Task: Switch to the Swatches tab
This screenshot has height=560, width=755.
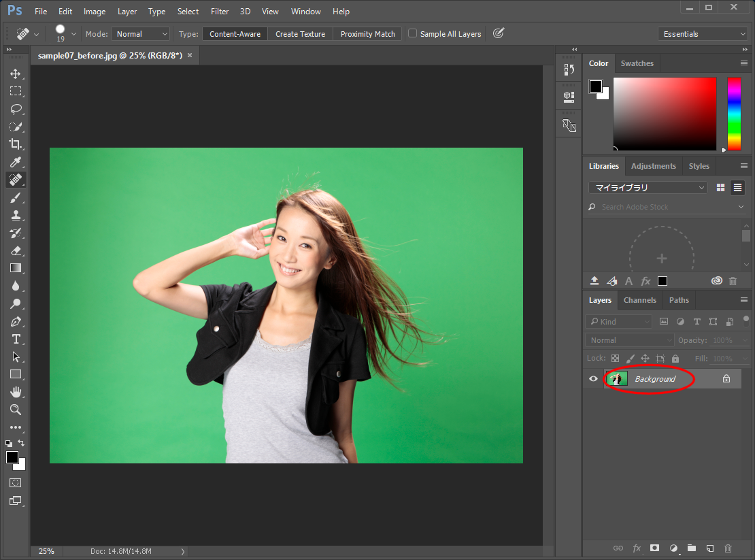Action: point(637,63)
